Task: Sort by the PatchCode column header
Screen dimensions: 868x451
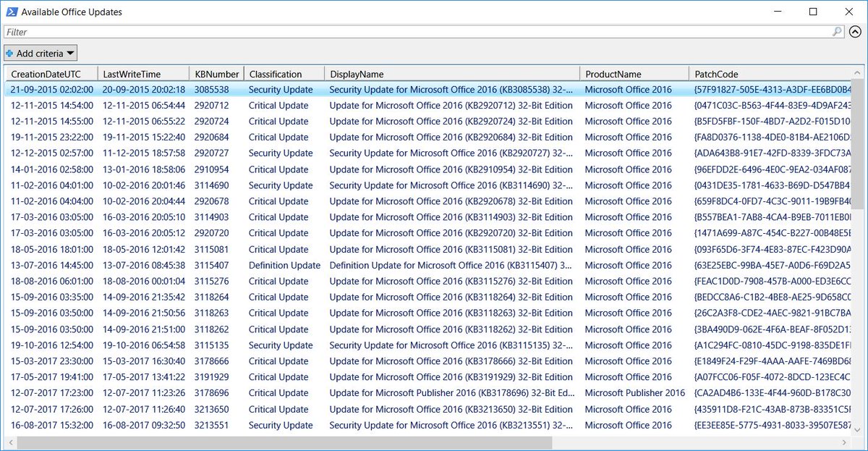Action: [770, 74]
